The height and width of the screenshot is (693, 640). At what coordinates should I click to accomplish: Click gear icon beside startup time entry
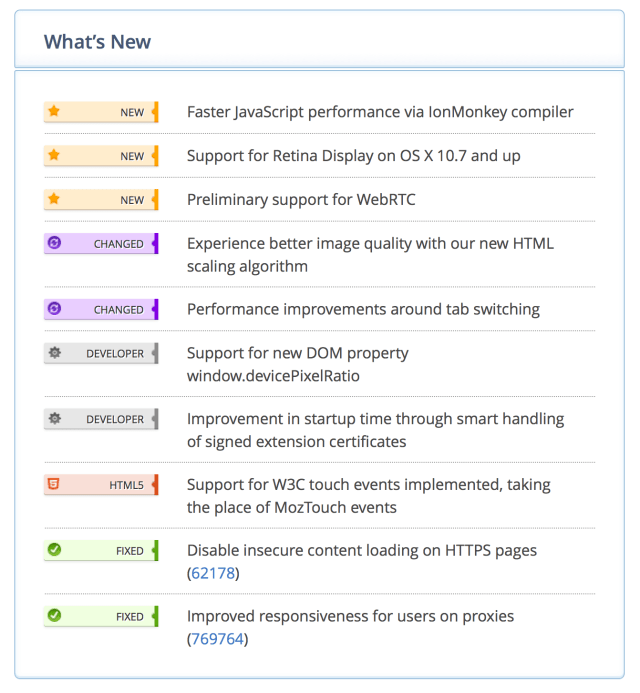tap(54, 419)
